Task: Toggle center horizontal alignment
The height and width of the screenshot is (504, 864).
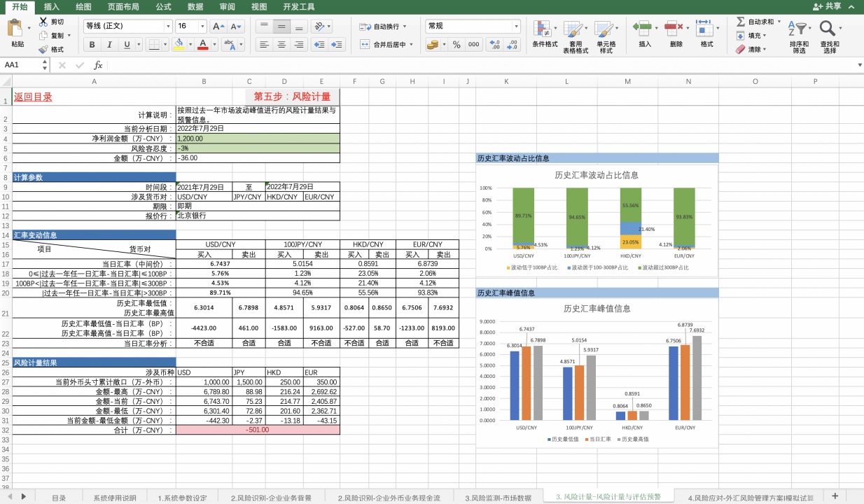Action: [x=281, y=44]
